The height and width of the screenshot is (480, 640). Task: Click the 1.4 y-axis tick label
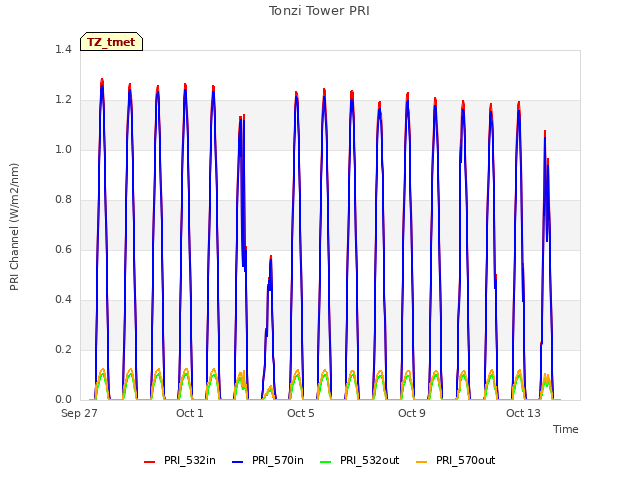click(x=63, y=50)
